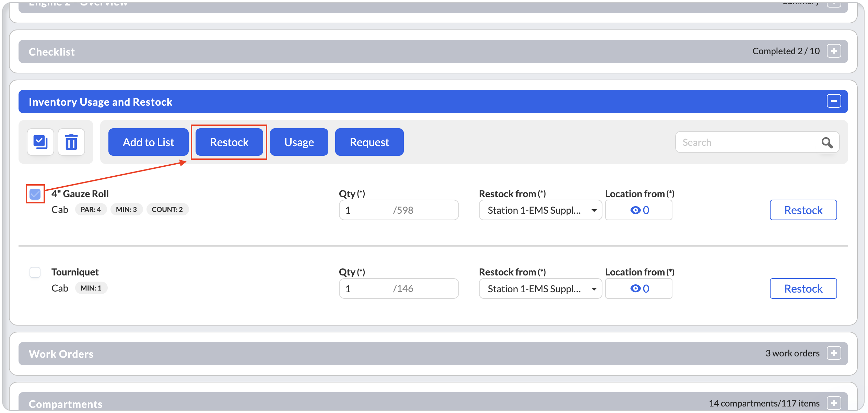This screenshot has width=868, height=413.
Task: Expand the Work Orders section
Action: (834, 353)
